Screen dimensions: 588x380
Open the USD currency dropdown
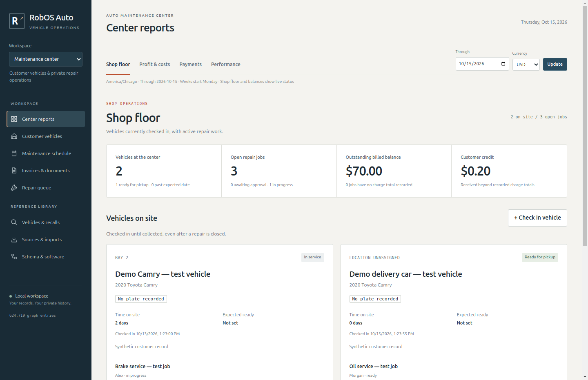526,64
